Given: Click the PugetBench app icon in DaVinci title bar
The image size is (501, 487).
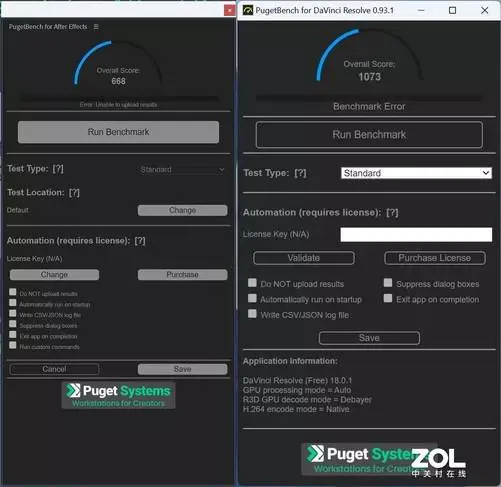Looking at the screenshot, I should coord(248,10).
